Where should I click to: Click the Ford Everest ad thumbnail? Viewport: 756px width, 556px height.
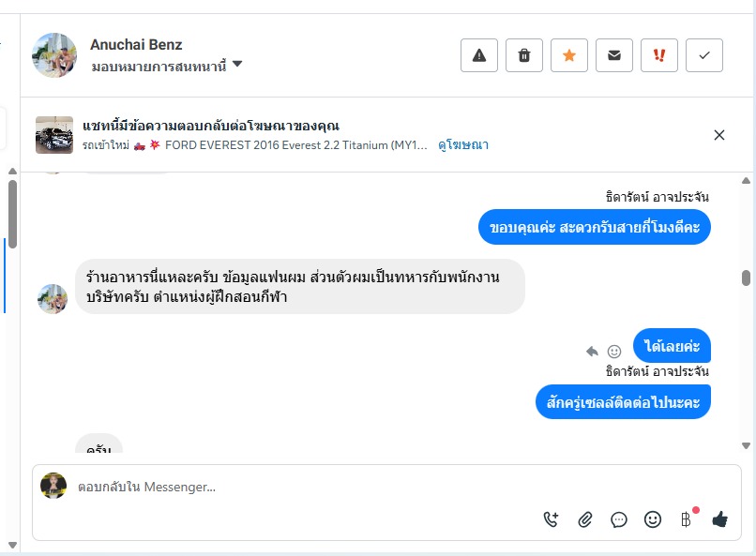(54, 135)
